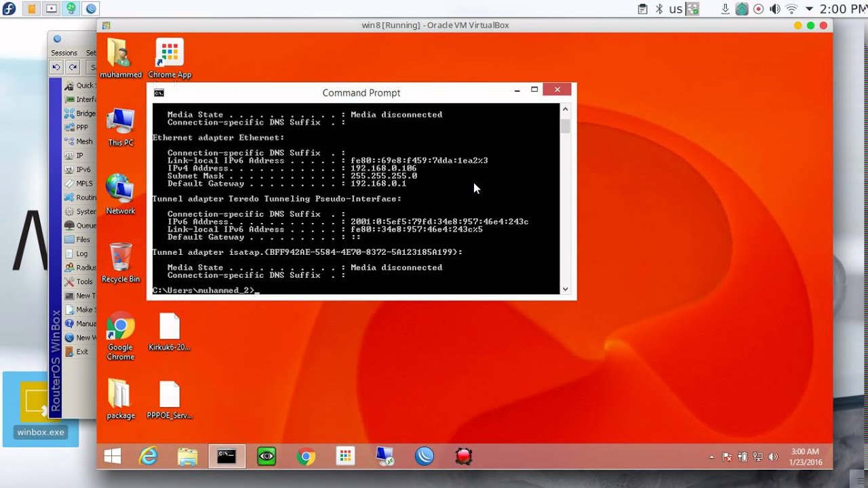Click the Windows tray volume icon
The image size is (868, 488).
click(773, 457)
